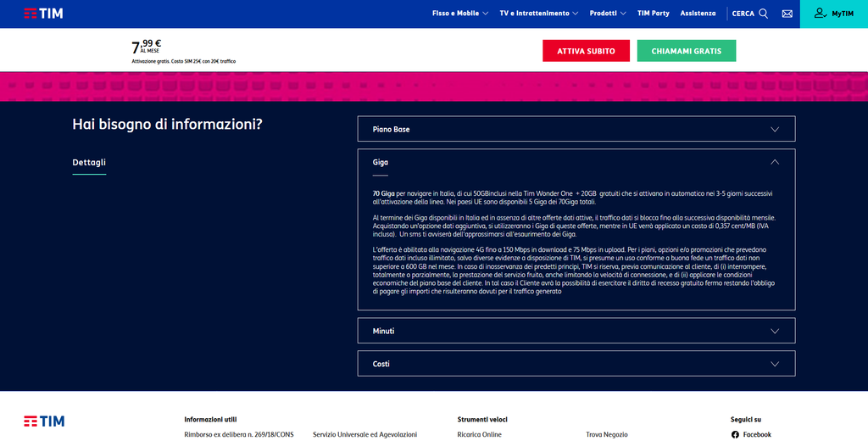Click the Giga section title

coord(381,162)
